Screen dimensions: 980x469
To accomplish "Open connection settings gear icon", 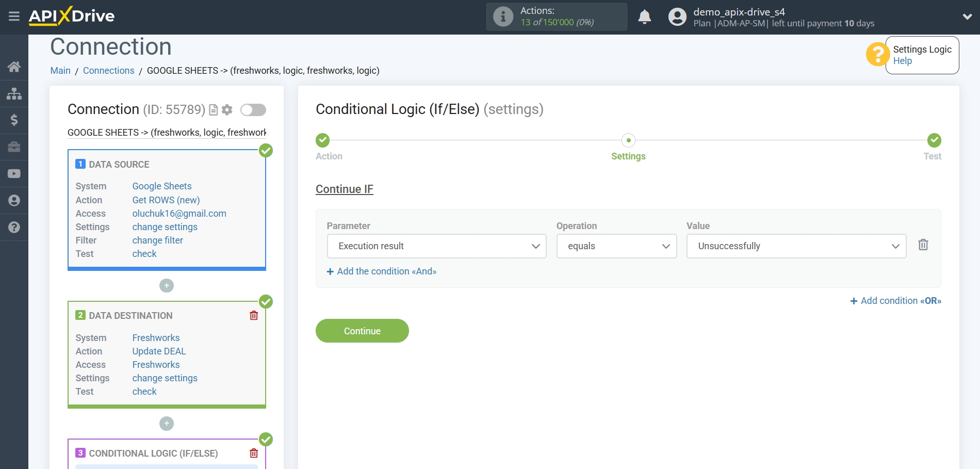I will coord(227,110).
